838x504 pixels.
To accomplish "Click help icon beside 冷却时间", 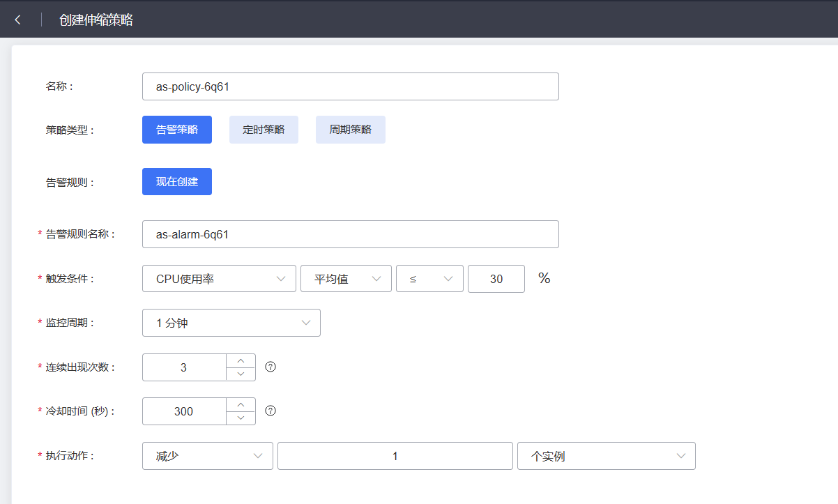I will (271, 411).
